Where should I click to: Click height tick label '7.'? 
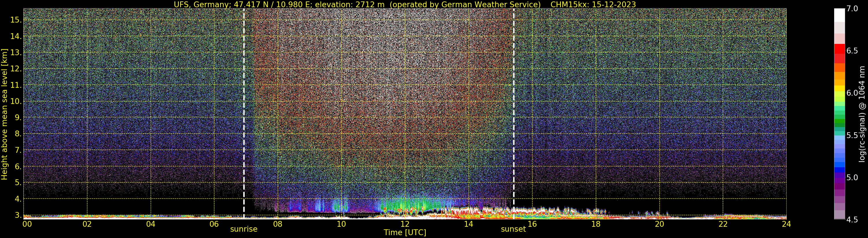pos(18,150)
